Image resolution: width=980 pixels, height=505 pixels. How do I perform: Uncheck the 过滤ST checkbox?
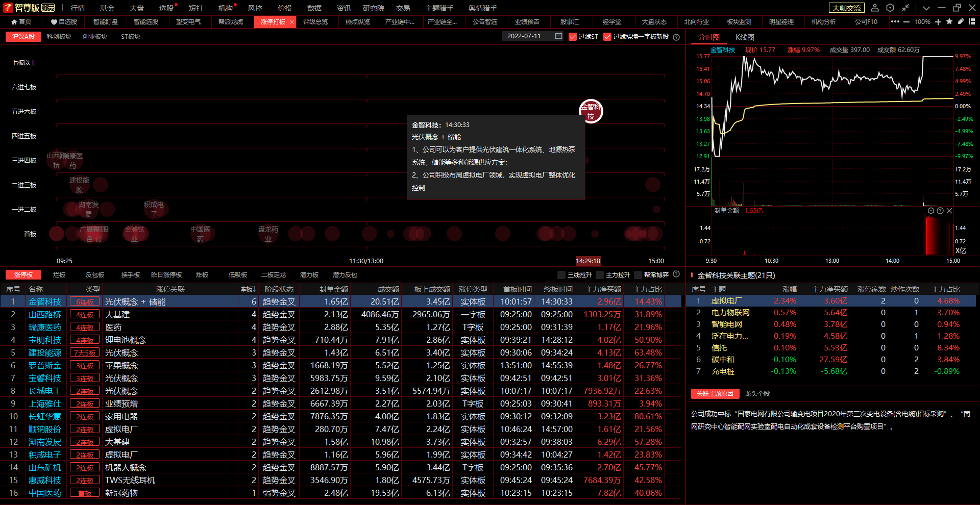tap(572, 37)
